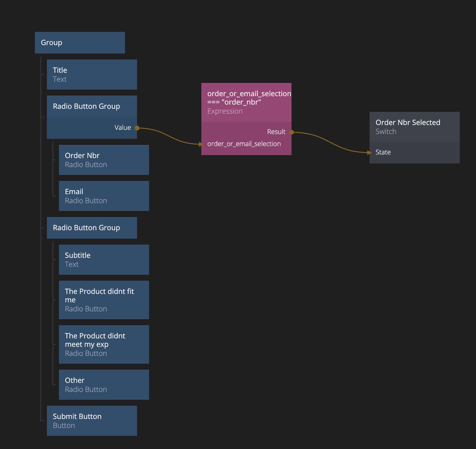Click the order_or_email_selection input arrow

point(201,144)
